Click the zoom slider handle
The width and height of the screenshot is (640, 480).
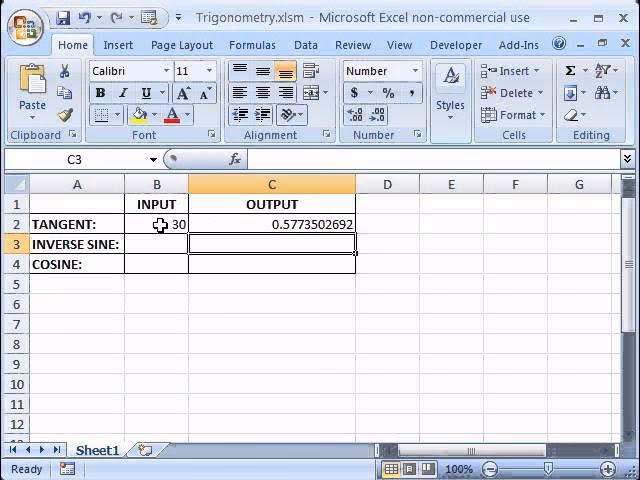pyautogui.click(x=549, y=469)
